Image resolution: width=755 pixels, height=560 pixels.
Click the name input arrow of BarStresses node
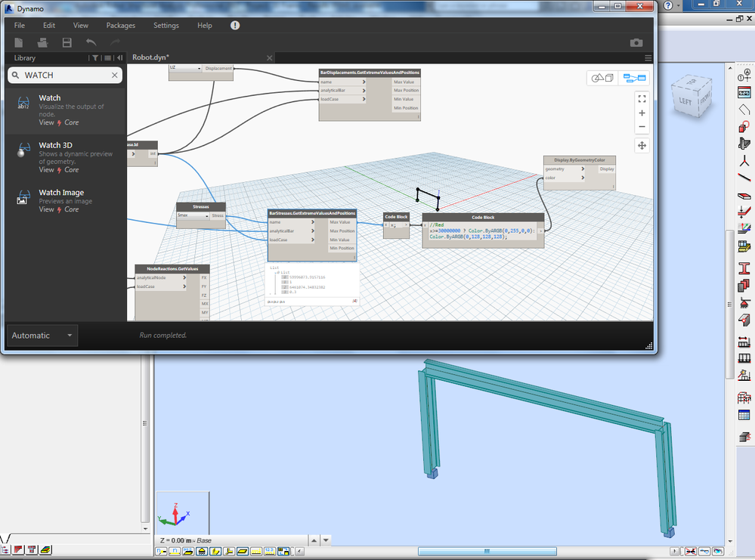tap(312, 222)
